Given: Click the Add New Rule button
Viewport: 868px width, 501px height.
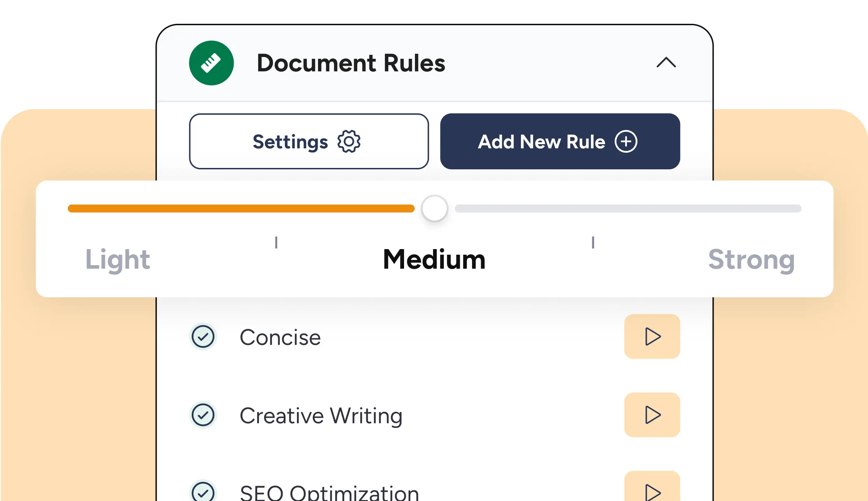Looking at the screenshot, I should click(x=559, y=141).
